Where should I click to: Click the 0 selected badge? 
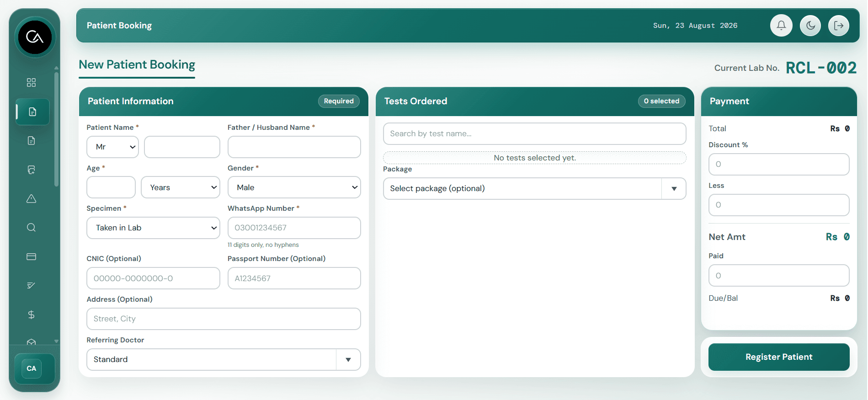click(661, 101)
